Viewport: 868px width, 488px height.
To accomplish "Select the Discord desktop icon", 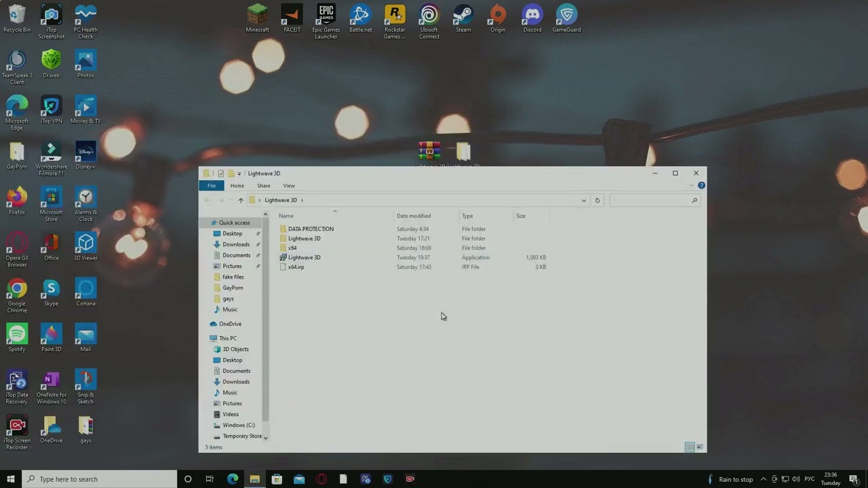I will [532, 19].
